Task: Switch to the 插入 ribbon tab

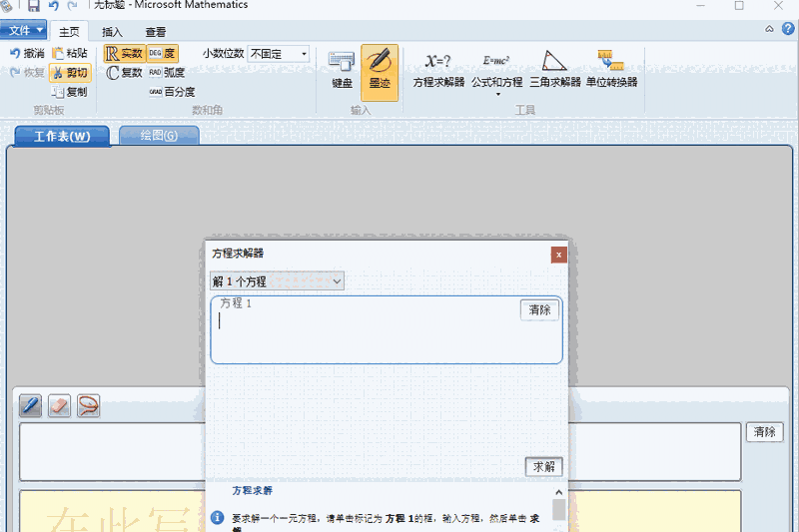Action: 113,32
